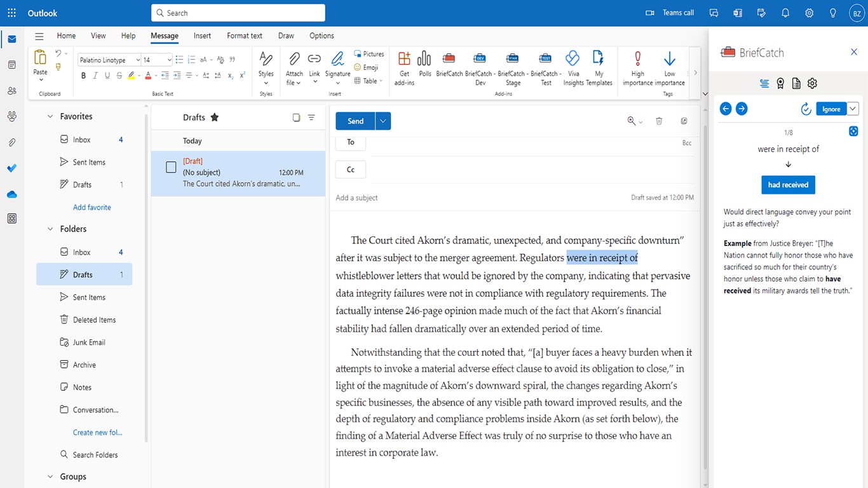Toggle the hamburger navigation pane
The image size is (868, 488).
point(39,36)
